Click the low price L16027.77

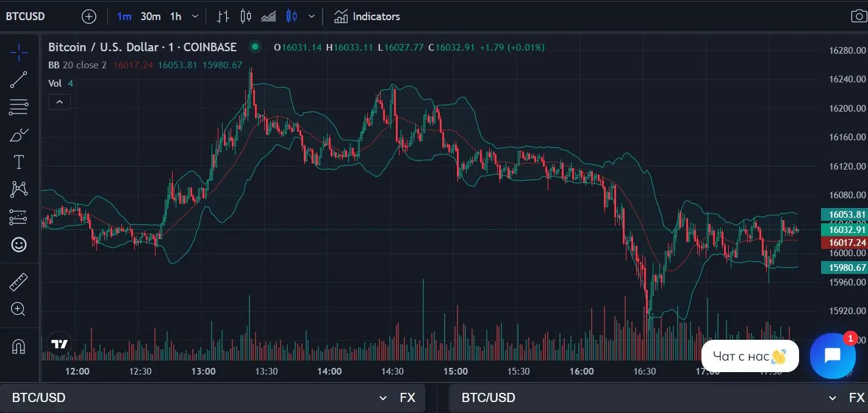[x=401, y=47]
